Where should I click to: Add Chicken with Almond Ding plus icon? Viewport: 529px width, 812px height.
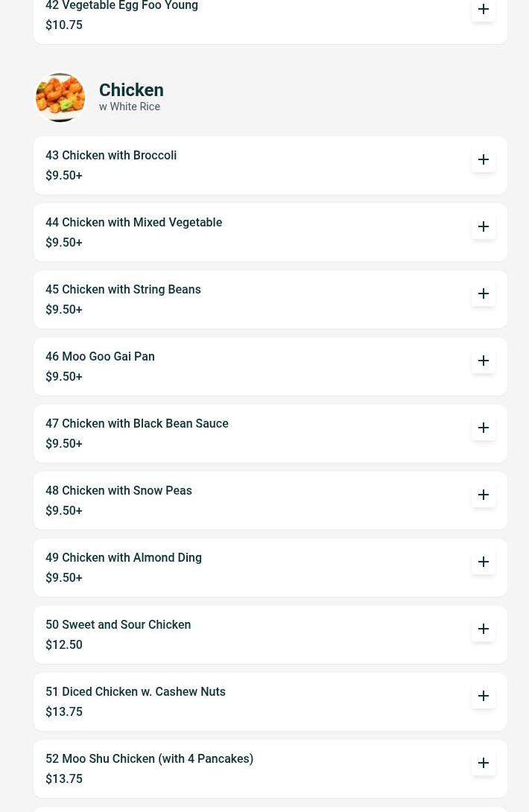coord(484,562)
